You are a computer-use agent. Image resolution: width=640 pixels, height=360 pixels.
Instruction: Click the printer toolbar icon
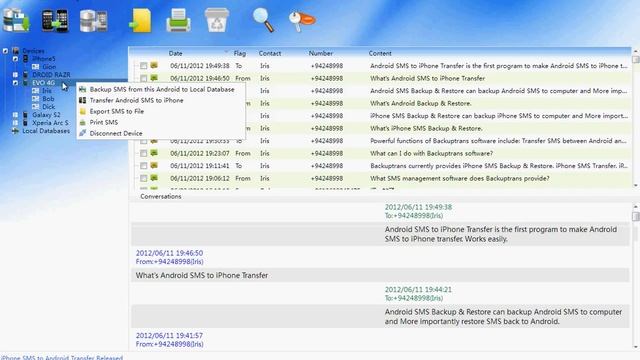coord(178,20)
